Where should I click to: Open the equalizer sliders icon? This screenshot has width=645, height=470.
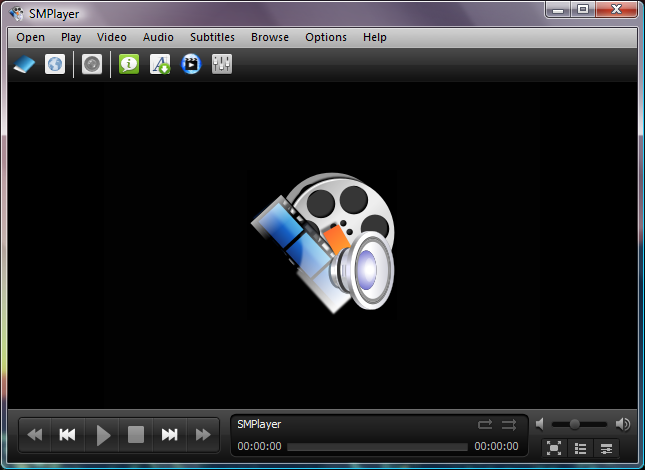[x=222, y=64]
